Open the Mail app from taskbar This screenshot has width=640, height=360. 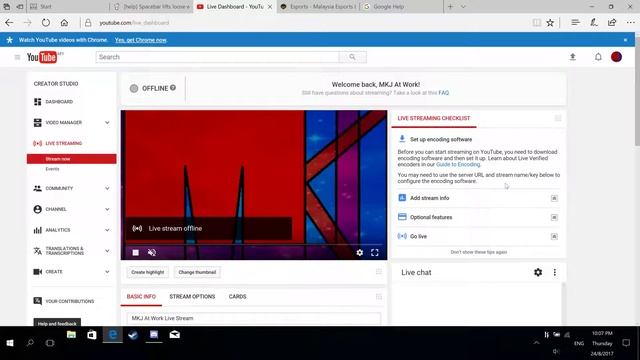coord(175,335)
